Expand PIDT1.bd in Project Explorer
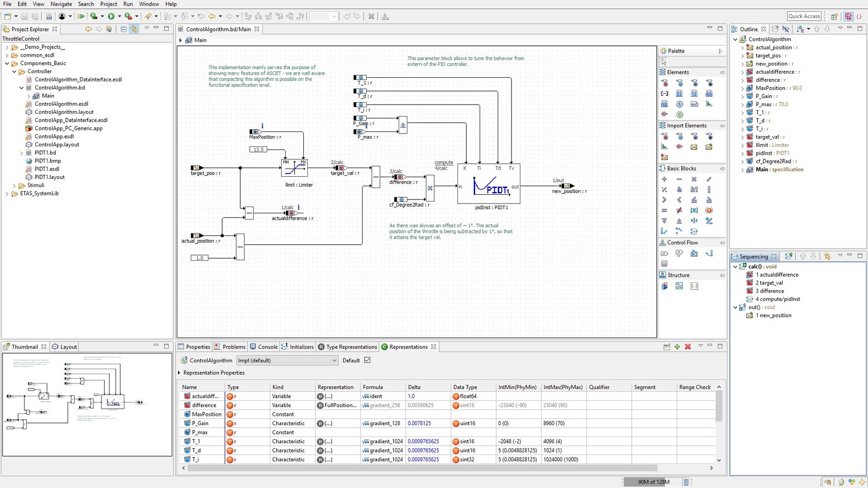 pos(22,153)
